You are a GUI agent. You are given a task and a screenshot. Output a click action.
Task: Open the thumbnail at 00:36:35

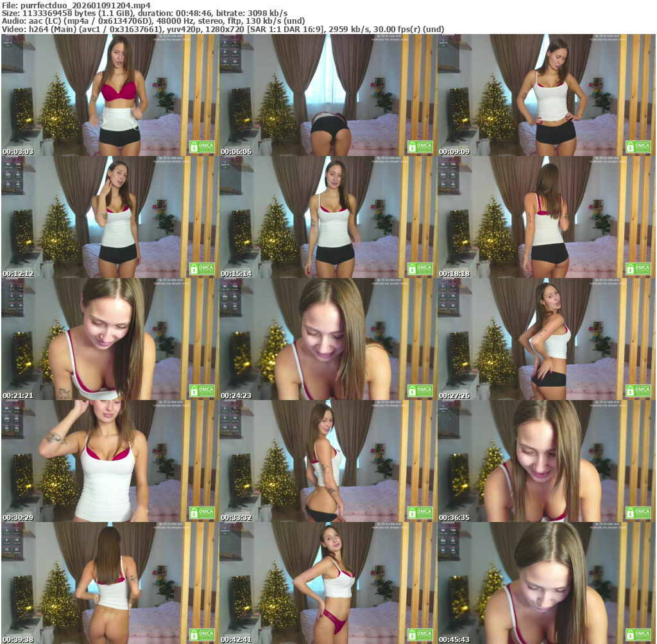[x=547, y=461]
